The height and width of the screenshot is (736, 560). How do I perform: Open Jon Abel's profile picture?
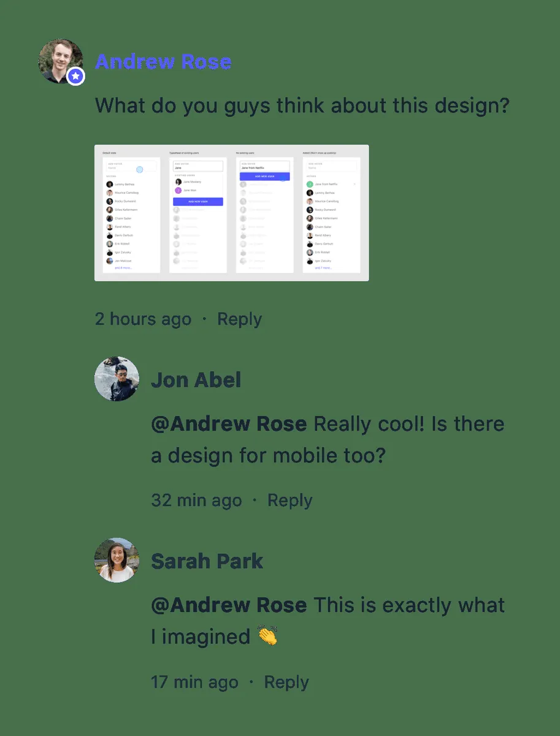point(117,379)
